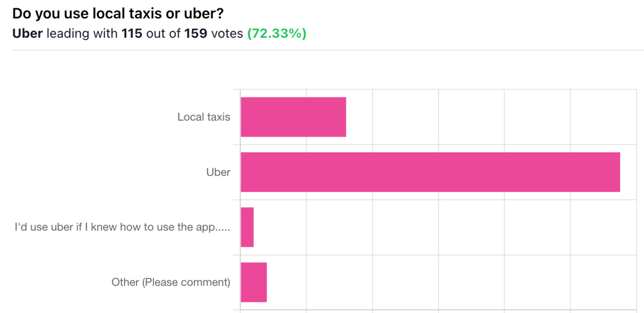Click the '115' vote count in subtitle
Screen dimensions: 644x313
tap(132, 34)
